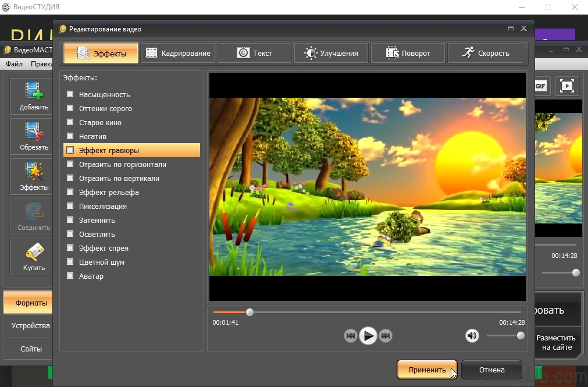Open the Улучшения tab
This screenshot has width=588, height=387.
click(331, 53)
